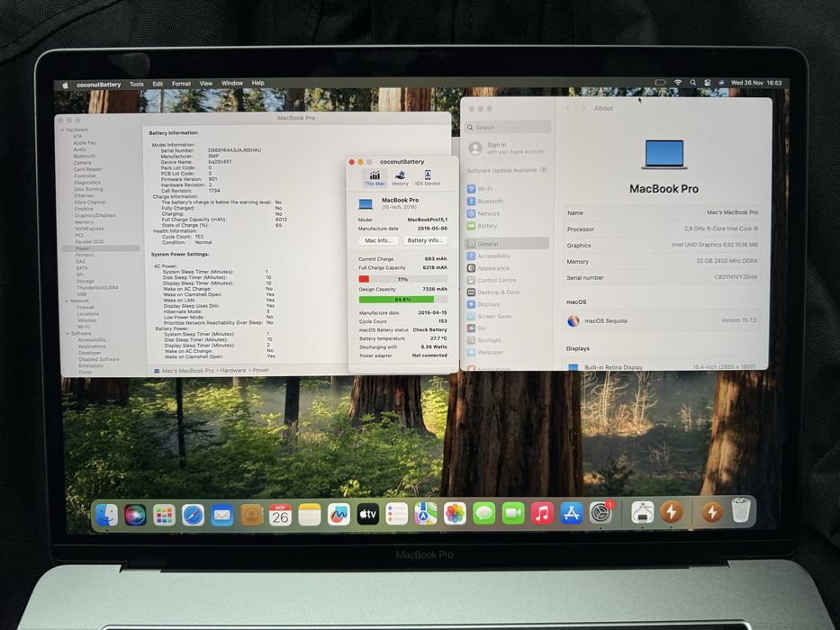Collapse the Software tree in System Information
The width and height of the screenshot is (840, 630).
pyautogui.click(x=68, y=334)
